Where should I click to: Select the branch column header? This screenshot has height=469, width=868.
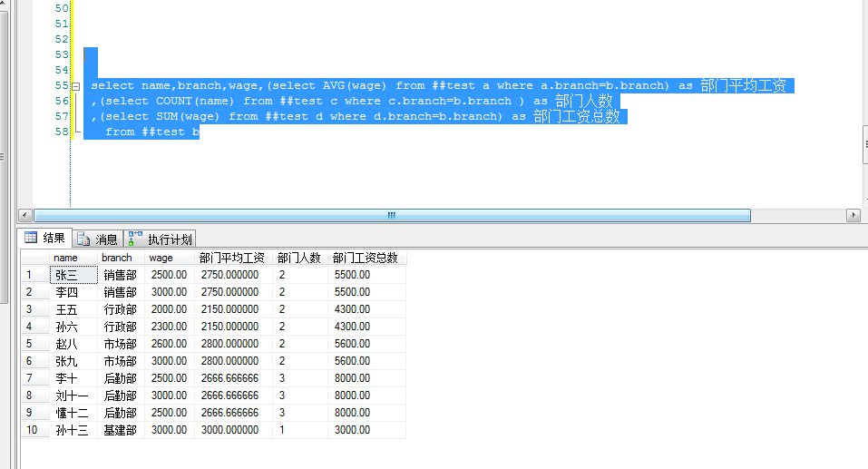click(x=122, y=258)
